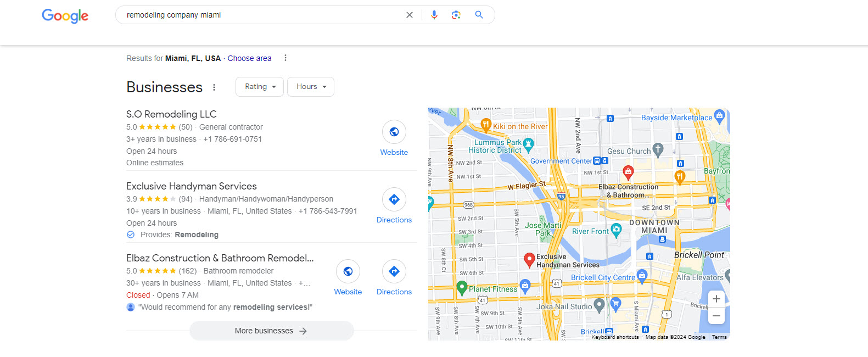Select the Planet Fitness green map pin

tap(462, 288)
